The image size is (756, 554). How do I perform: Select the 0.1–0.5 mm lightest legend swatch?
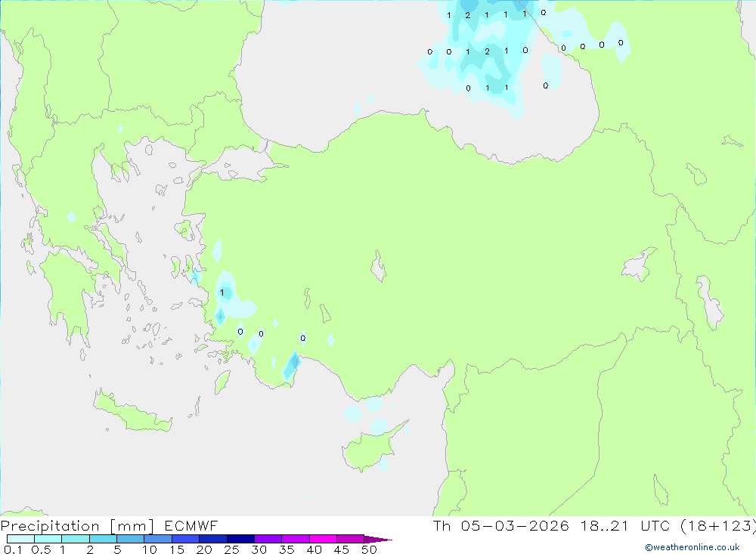point(20,539)
